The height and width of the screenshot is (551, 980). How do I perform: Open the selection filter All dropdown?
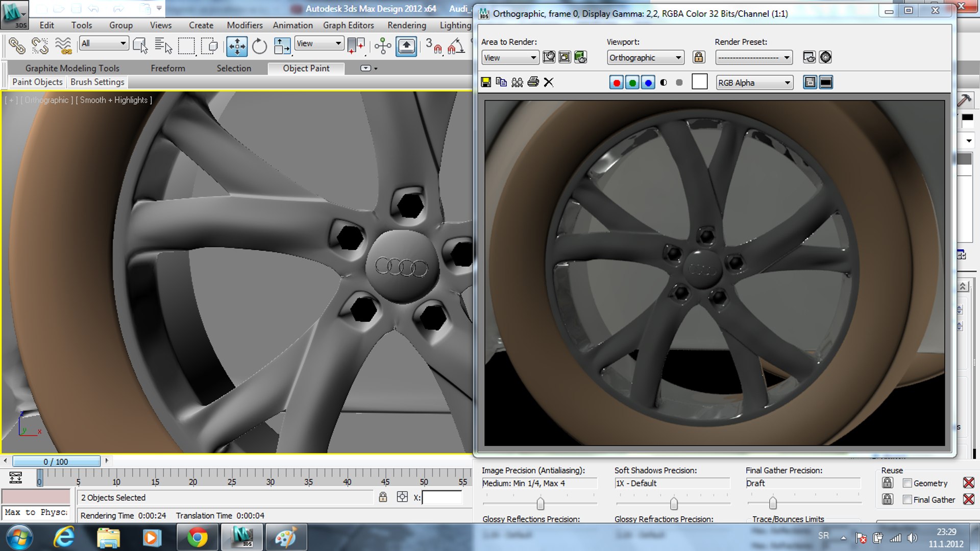(104, 43)
